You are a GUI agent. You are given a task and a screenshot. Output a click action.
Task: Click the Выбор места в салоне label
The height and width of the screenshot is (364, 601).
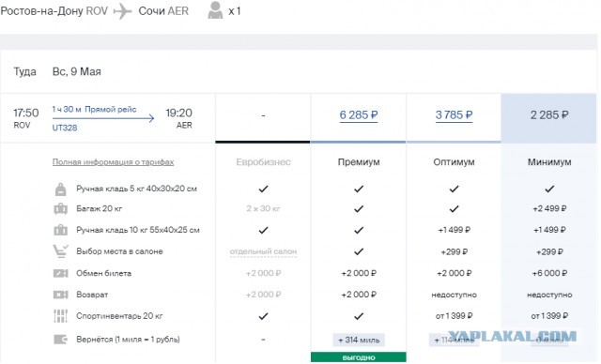(119, 251)
